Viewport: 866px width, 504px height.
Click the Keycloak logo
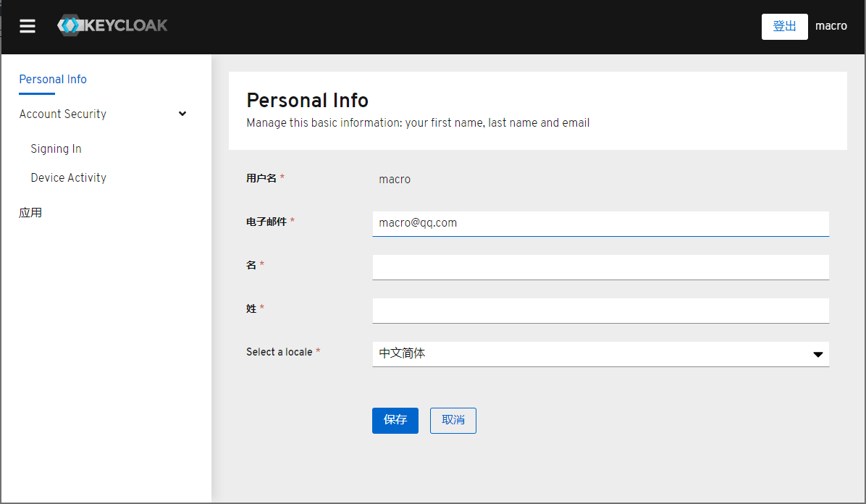pos(112,25)
